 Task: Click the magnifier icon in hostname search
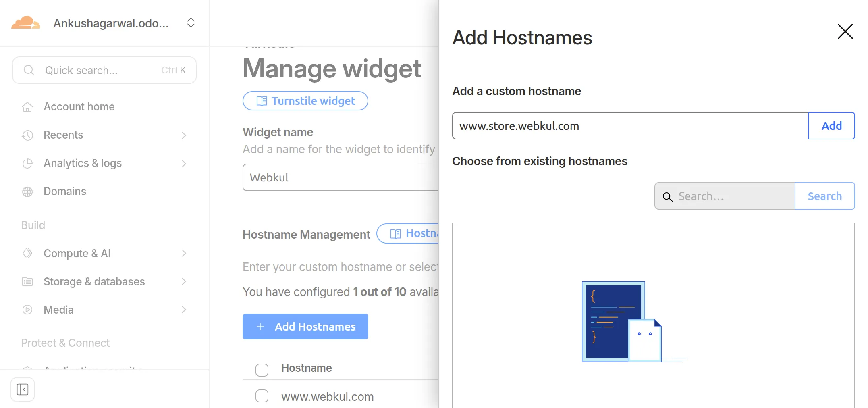[x=668, y=197]
